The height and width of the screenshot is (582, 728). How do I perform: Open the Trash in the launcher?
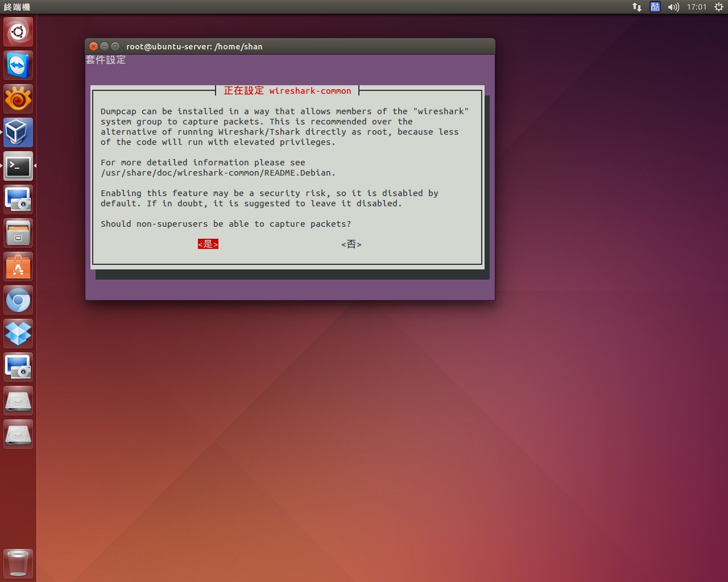[x=18, y=563]
